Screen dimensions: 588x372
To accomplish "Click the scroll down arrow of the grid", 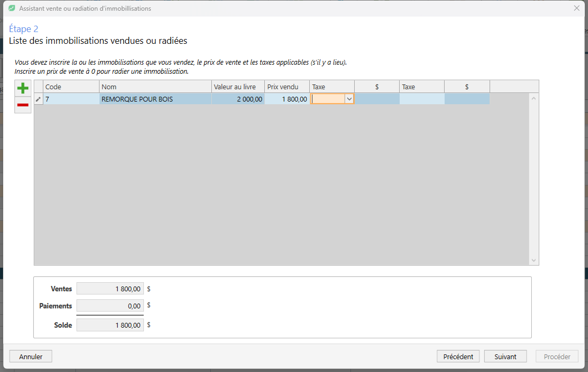I will pyautogui.click(x=533, y=260).
